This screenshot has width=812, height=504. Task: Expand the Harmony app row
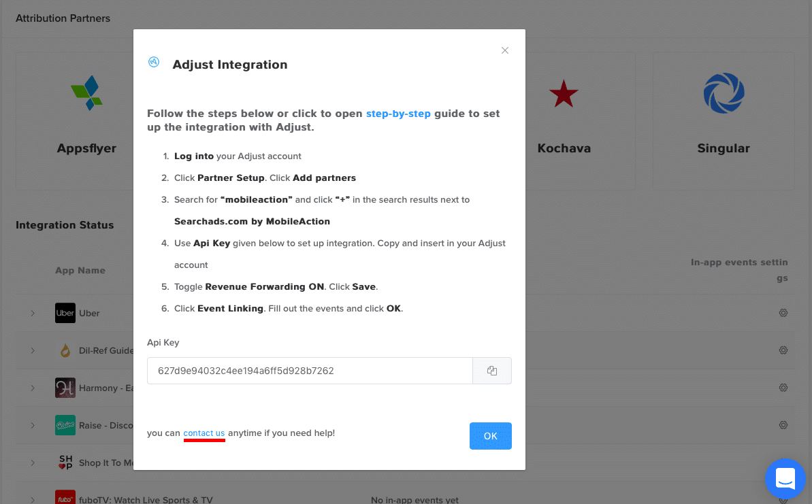[x=33, y=388]
